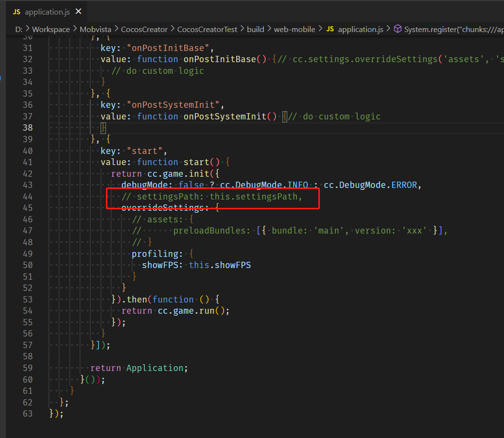Click the JS file icon in the tab
This screenshot has height=438, width=504.
click(17, 12)
